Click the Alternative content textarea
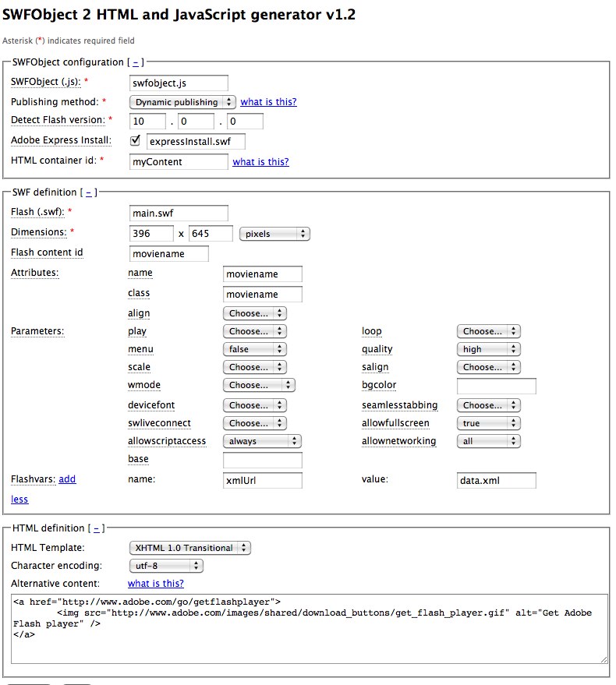 pos(310,629)
